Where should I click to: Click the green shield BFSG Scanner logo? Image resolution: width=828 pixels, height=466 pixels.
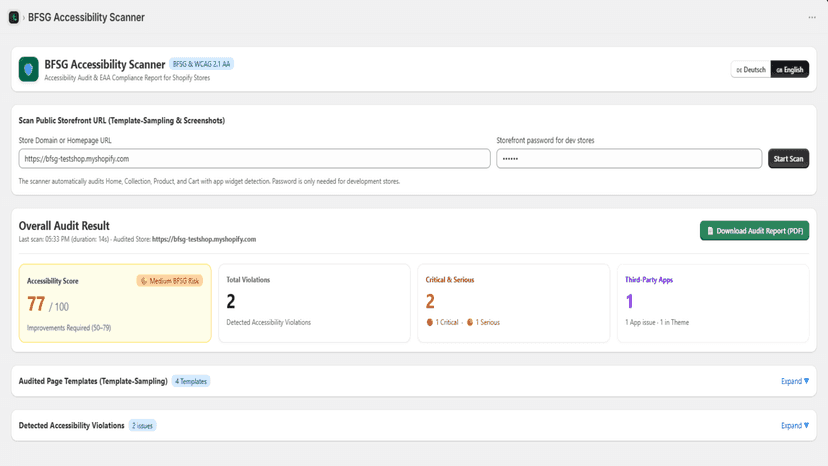[x=29, y=69]
